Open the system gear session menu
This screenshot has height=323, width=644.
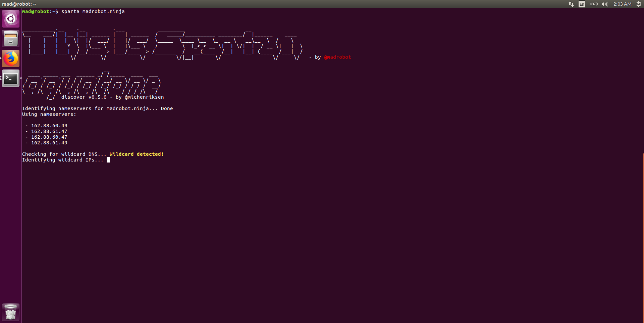(x=638, y=4)
